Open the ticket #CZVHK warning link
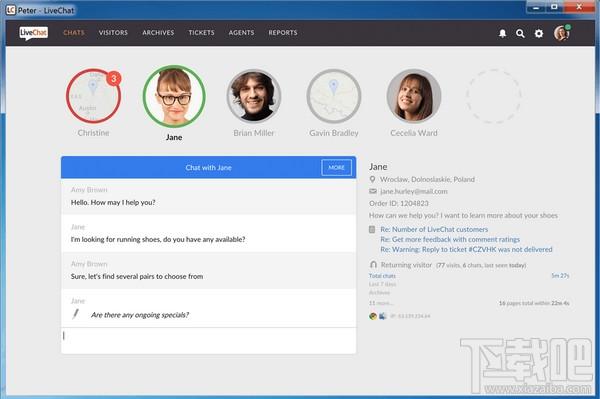Viewport: 600px width, 399px height. (x=466, y=249)
